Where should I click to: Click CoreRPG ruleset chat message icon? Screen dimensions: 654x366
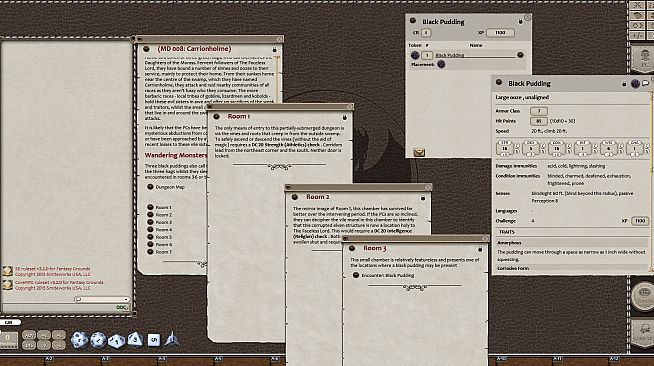[8, 285]
